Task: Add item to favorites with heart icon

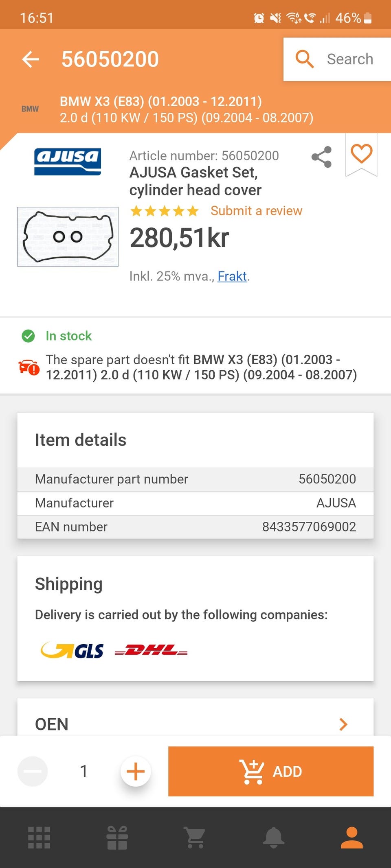Action: [362, 154]
